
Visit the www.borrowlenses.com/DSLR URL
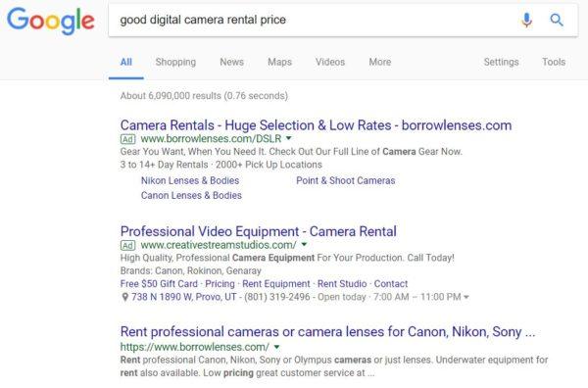pos(211,139)
